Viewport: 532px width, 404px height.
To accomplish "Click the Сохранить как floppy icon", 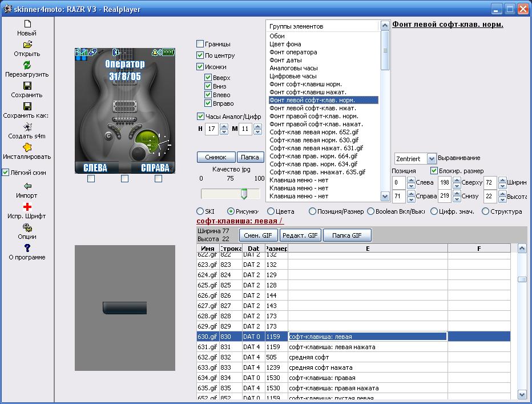I will point(27,106).
